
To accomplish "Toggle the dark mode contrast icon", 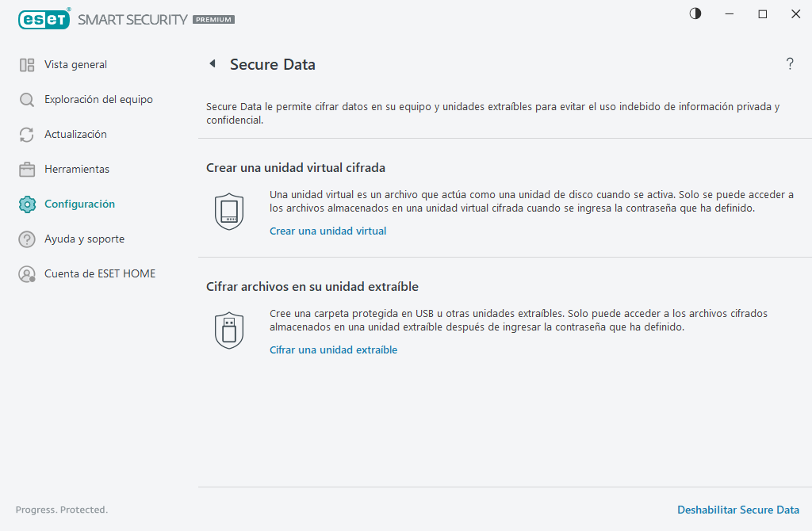I will click(695, 13).
